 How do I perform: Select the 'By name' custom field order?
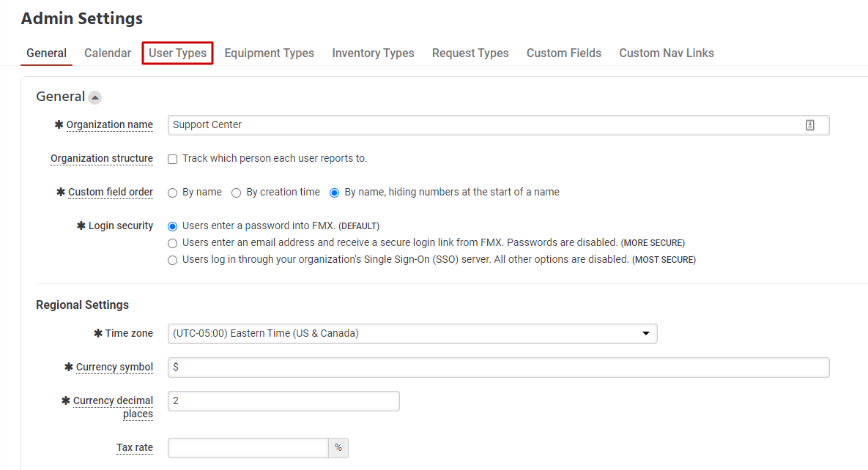coord(173,193)
